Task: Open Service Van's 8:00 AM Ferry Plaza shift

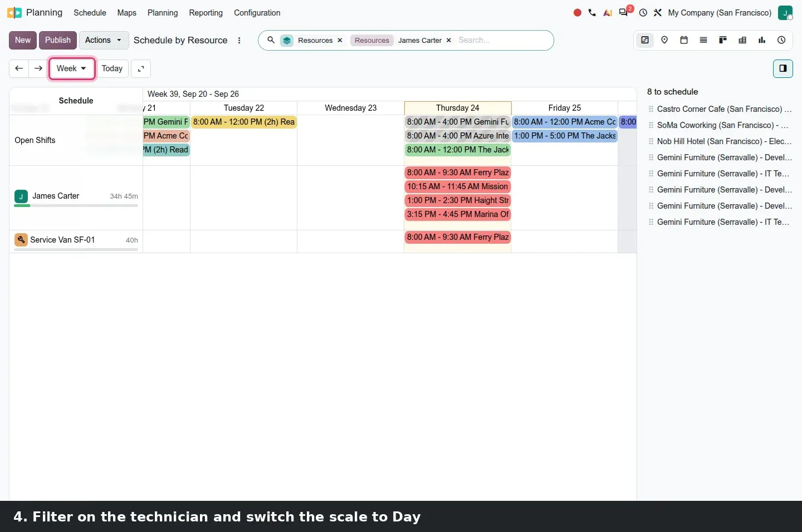Action: 458,237
